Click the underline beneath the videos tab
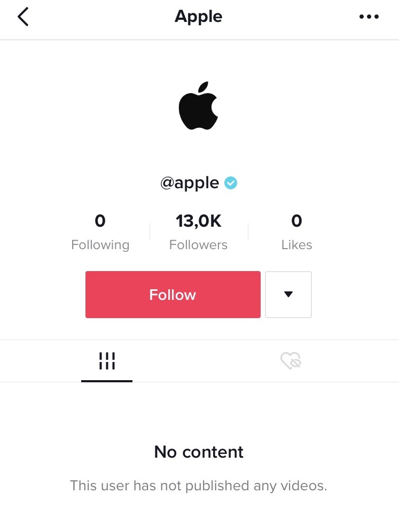Viewport: 399px width, 532px height. click(x=107, y=381)
